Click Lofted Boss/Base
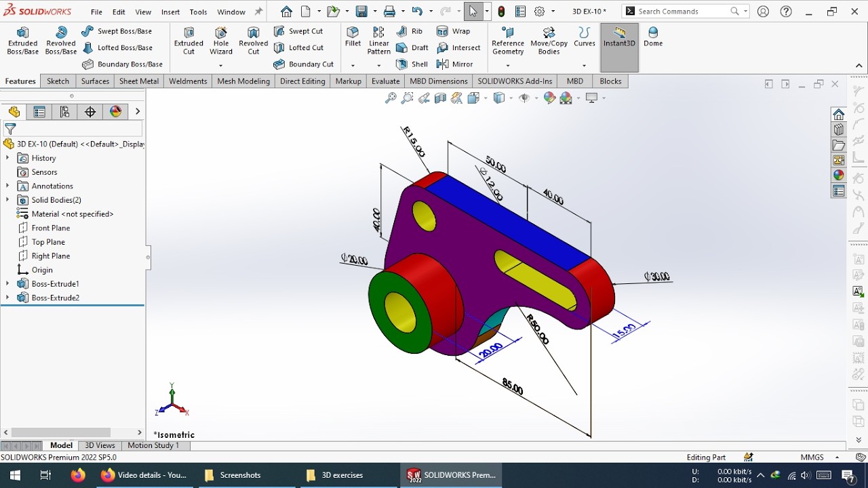This screenshot has height=488, width=868. (x=117, y=47)
